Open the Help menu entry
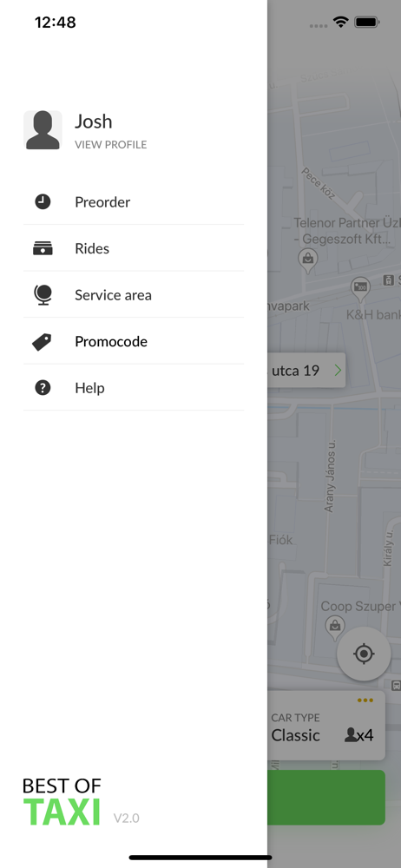Screen dimensions: 401x868 click(134, 387)
